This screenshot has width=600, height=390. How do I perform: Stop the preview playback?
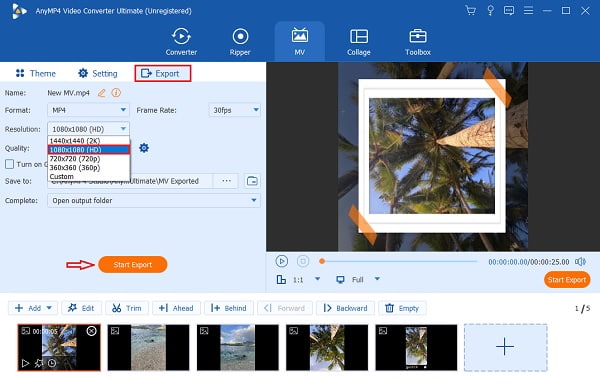click(303, 261)
